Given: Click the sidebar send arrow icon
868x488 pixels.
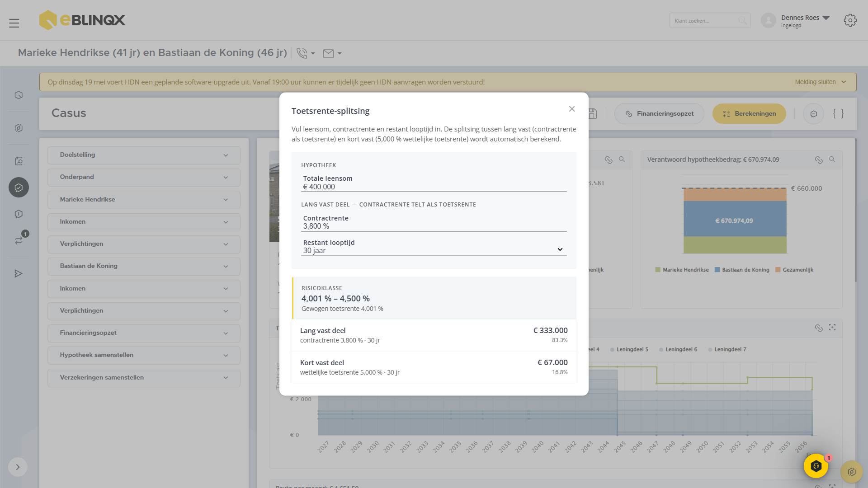Looking at the screenshot, I should (19, 273).
